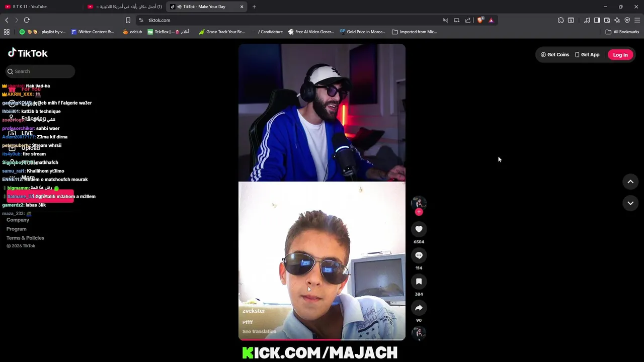The height and width of the screenshot is (362, 644).
Task: Go to next video with down chevron
Action: [630, 203]
